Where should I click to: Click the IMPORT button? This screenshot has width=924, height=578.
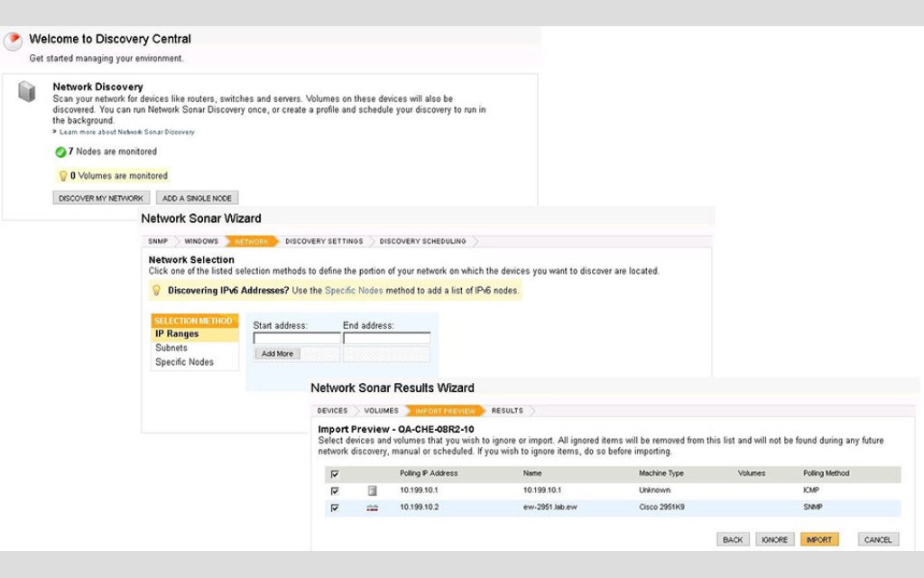(819, 539)
